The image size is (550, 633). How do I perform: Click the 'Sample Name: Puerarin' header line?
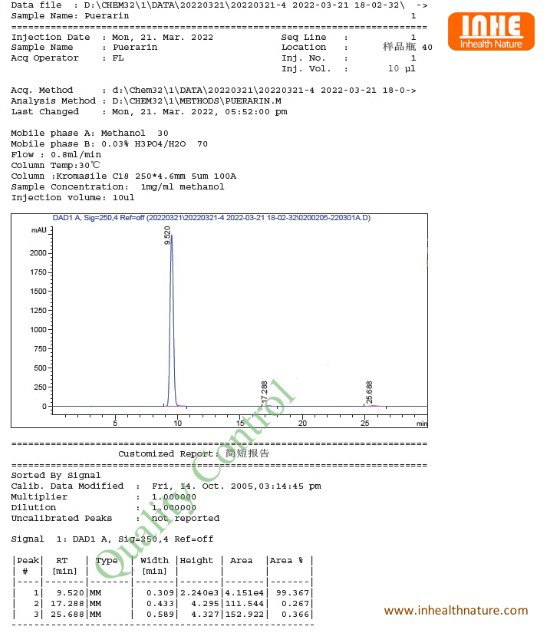(70, 16)
